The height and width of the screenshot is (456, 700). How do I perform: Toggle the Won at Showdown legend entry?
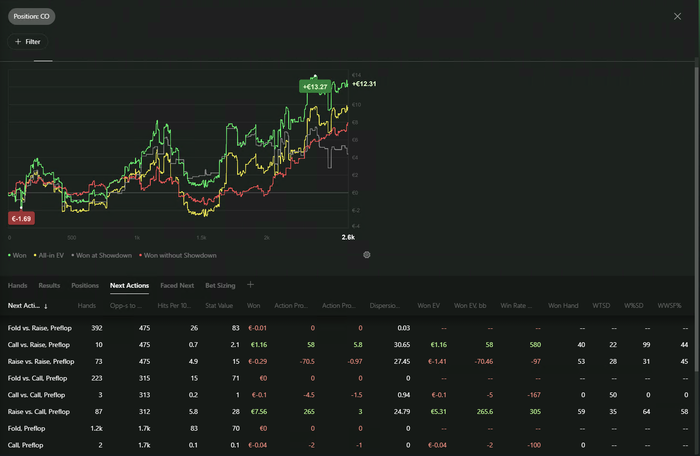(102, 255)
